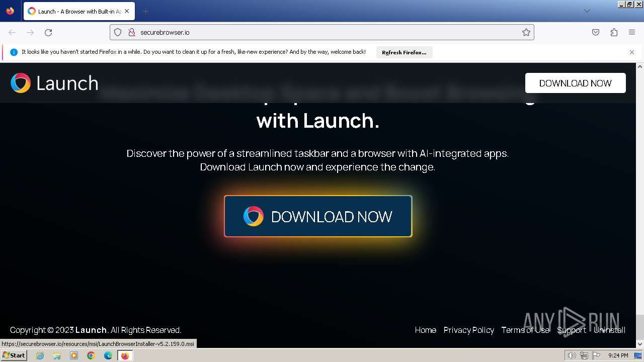
Task: Bookmark this page with the star icon
Action: coord(526,32)
